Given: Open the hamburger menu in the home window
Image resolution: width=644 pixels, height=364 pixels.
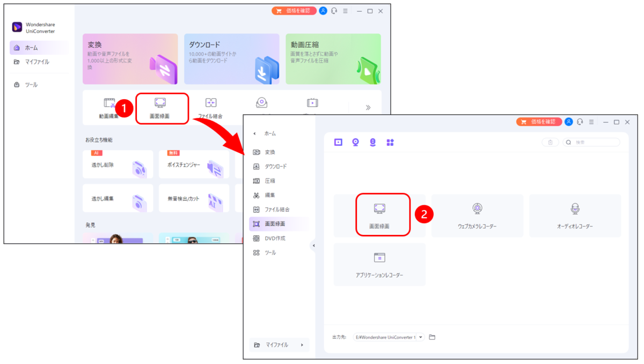Looking at the screenshot, I should 346,11.
